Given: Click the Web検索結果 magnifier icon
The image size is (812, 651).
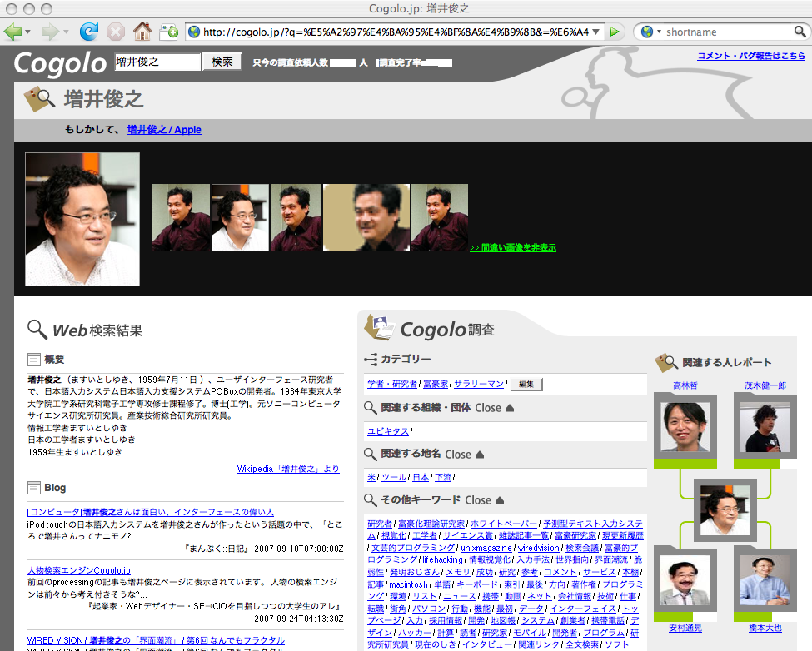Looking at the screenshot, I should (37, 329).
